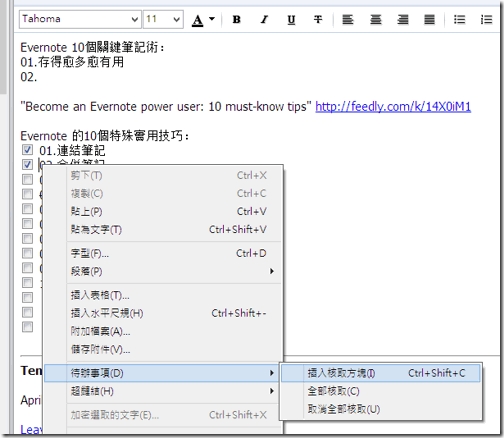This screenshot has height=438, width=504.
Task: Toggle bold formatting
Action: pos(237,20)
